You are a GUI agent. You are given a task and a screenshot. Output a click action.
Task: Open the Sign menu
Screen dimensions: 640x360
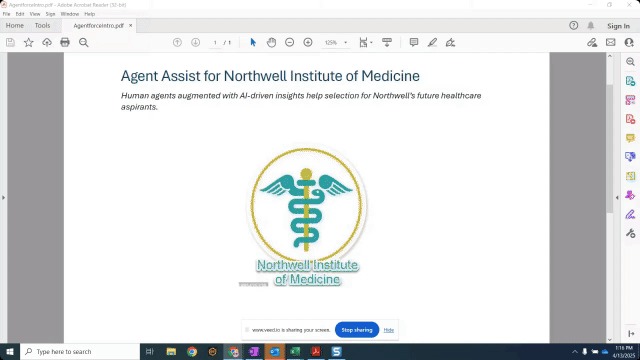(x=50, y=14)
